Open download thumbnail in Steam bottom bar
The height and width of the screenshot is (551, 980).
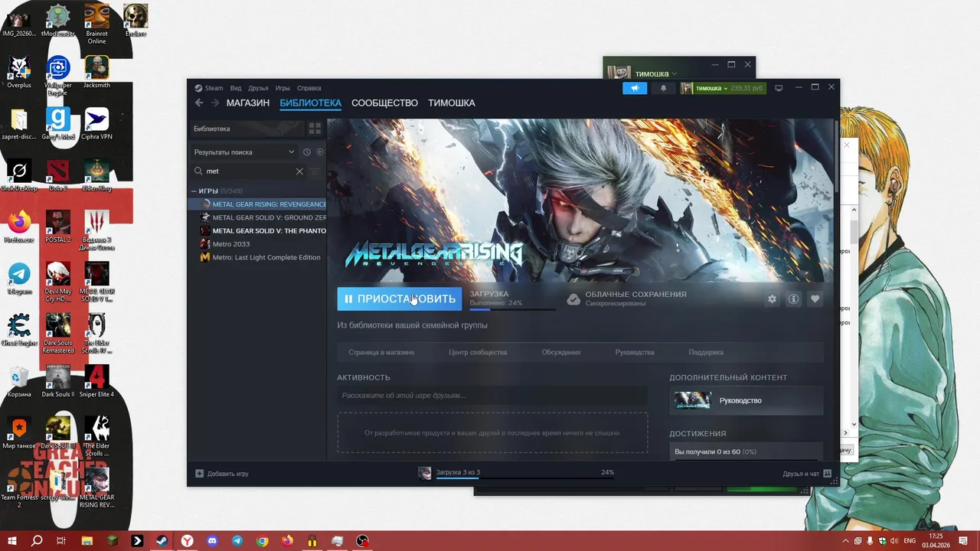click(425, 473)
